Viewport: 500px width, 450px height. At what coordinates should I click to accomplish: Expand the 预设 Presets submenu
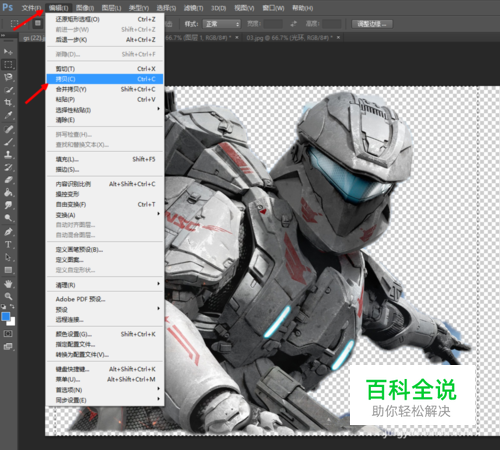pos(105,309)
